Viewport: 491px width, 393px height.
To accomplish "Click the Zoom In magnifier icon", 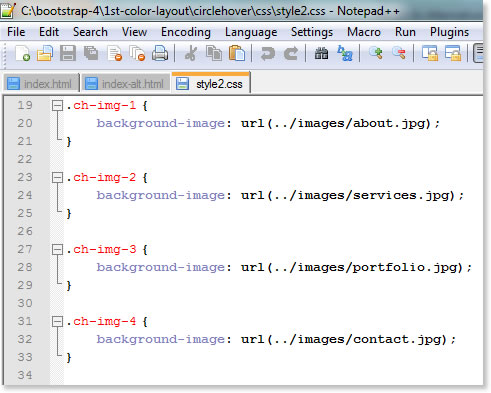I will [376, 53].
